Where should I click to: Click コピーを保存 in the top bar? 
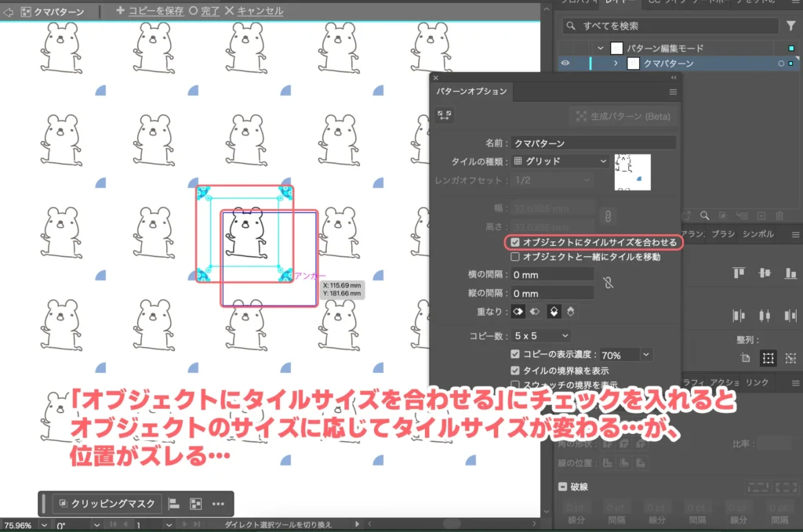click(157, 11)
